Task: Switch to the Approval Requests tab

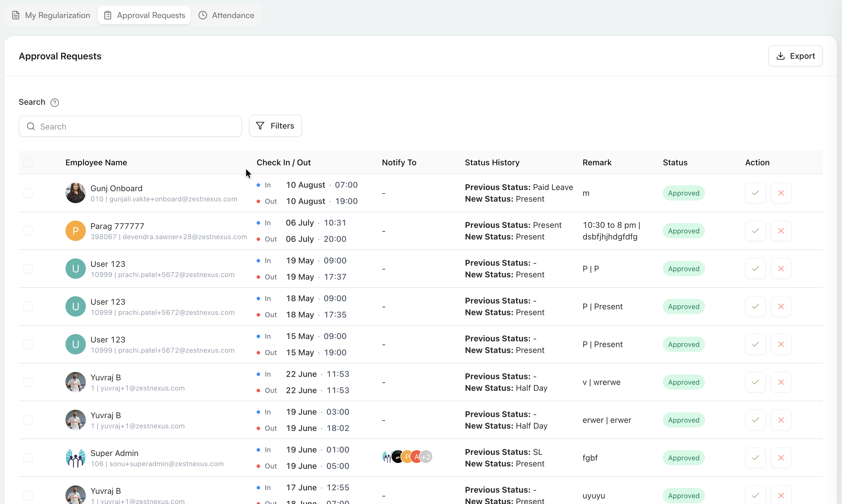Action: [x=144, y=15]
